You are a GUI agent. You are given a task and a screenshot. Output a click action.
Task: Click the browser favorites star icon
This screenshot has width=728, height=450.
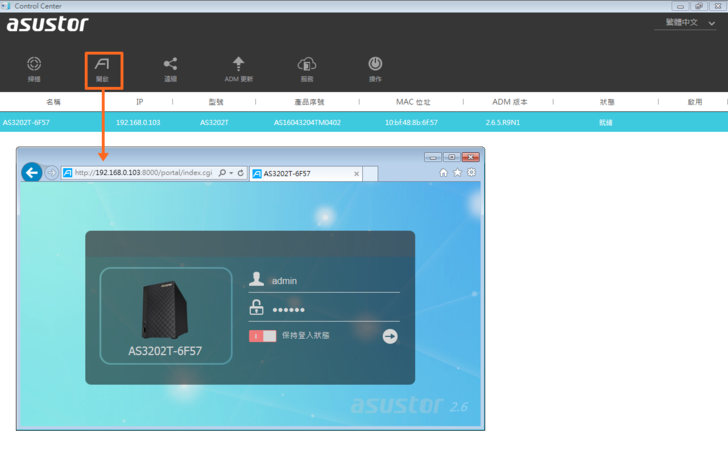point(458,173)
